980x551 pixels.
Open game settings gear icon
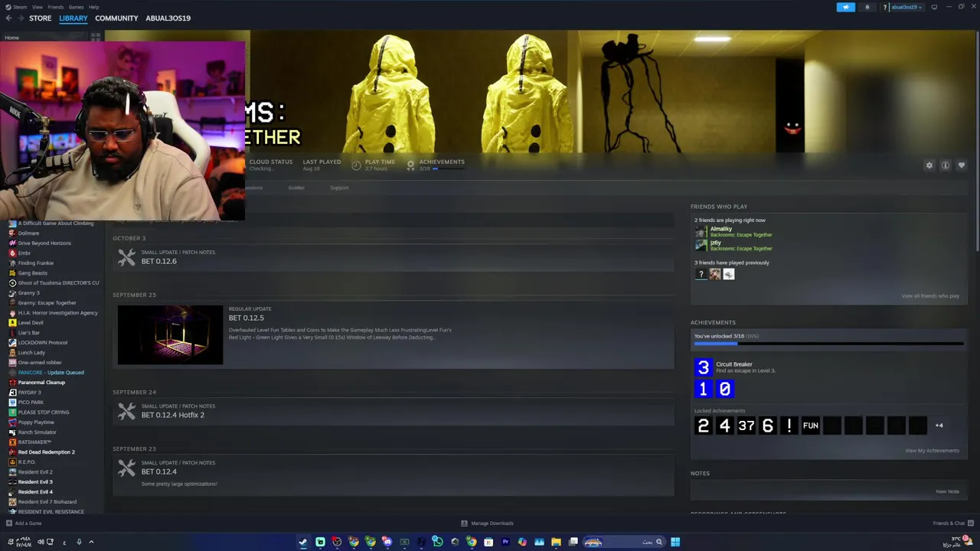[x=929, y=165]
